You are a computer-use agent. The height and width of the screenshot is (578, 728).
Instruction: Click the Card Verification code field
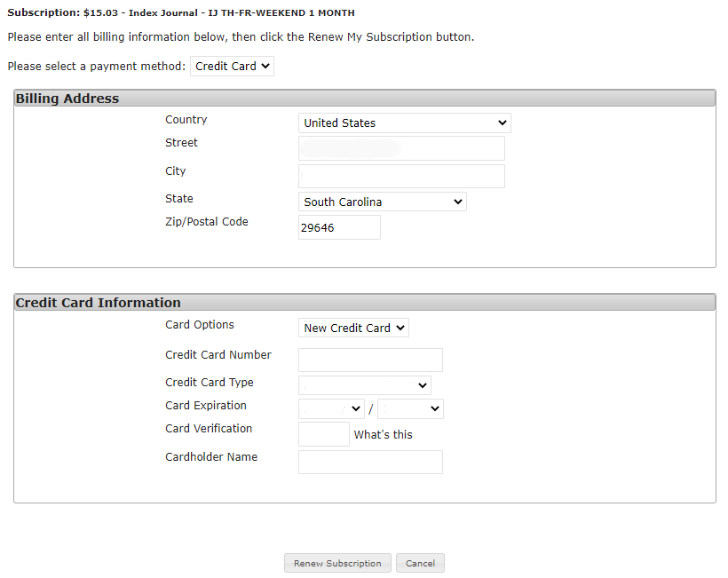point(323,434)
